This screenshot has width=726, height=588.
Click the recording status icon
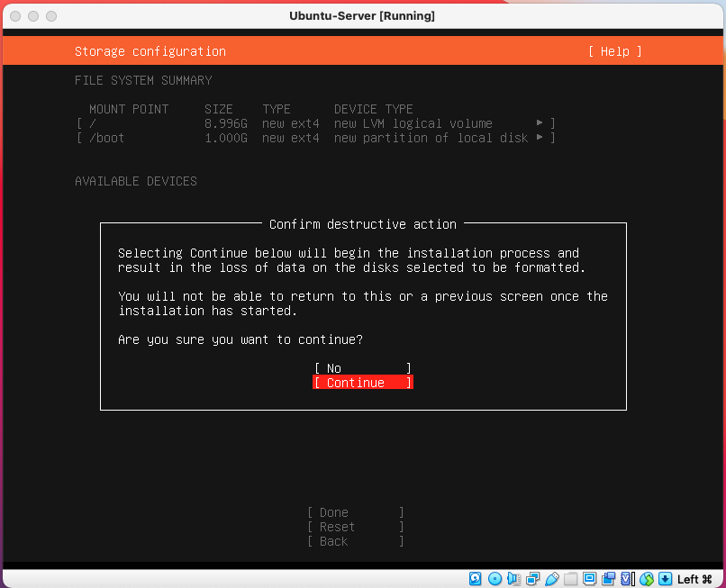tap(608, 578)
